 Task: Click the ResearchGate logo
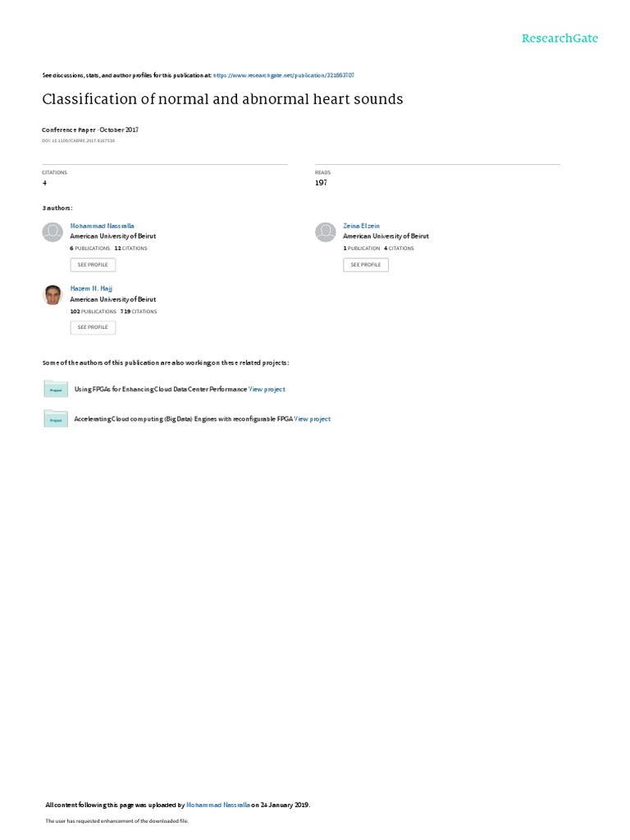[559, 38]
